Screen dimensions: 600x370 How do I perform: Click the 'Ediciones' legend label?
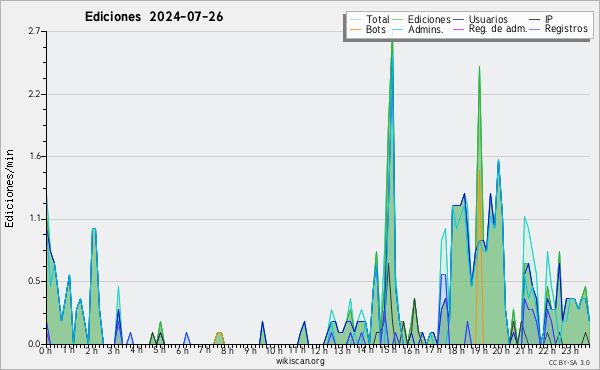pyautogui.click(x=429, y=19)
